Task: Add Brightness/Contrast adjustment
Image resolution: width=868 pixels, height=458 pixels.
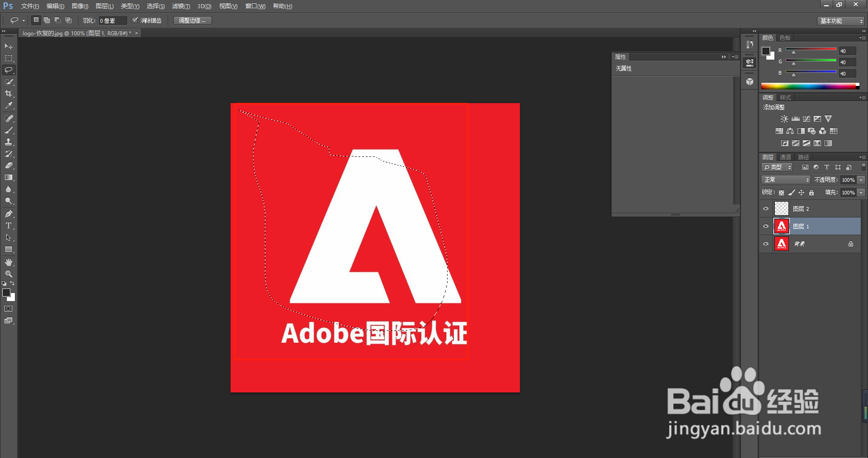Action: click(x=784, y=119)
